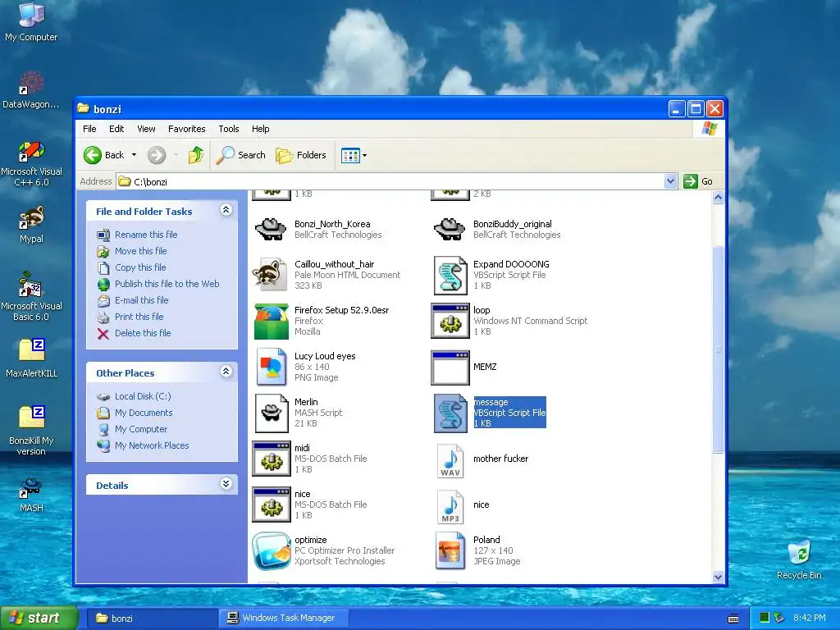Click Publish this file to the Web

tap(167, 284)
